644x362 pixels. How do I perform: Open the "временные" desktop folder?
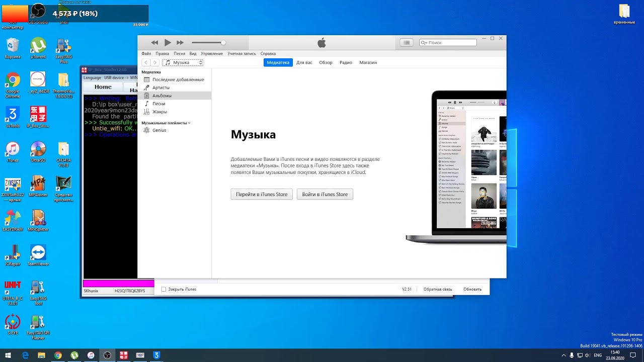(x=624, y=14)
